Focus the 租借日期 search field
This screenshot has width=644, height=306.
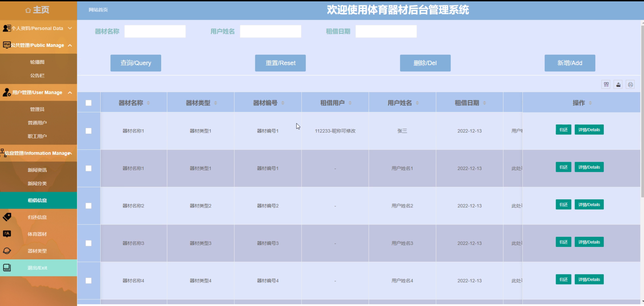[386, 31]
